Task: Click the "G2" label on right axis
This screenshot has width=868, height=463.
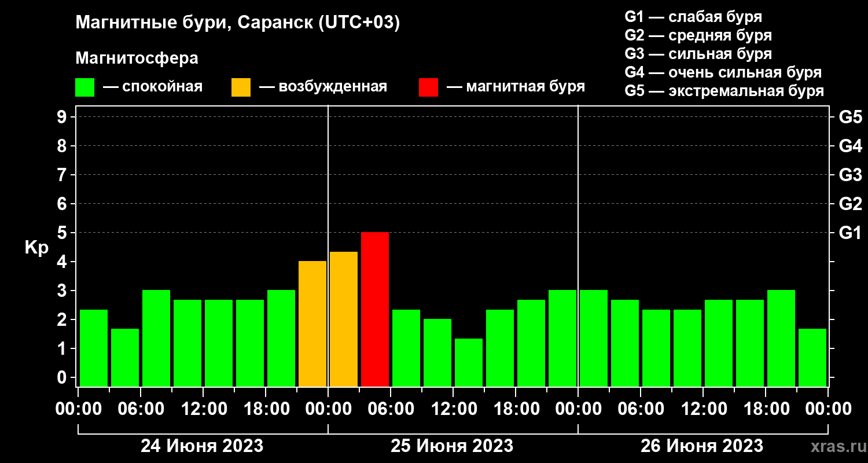Action: coord(850,204)
